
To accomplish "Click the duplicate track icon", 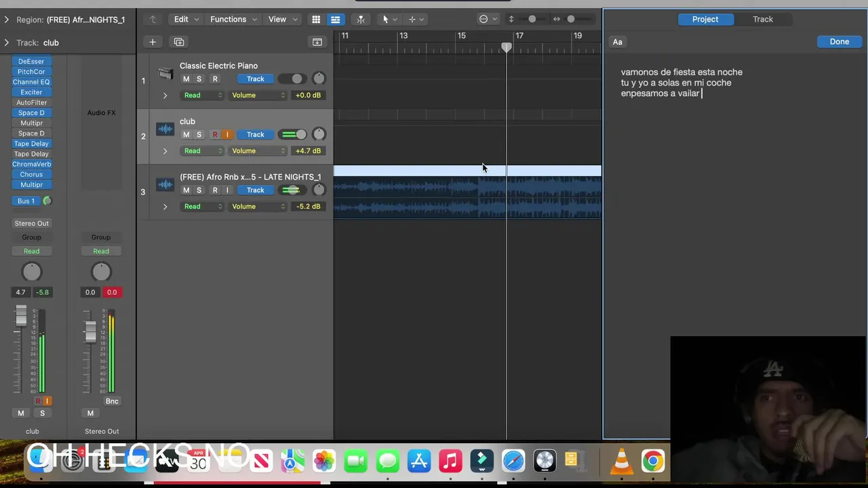I will click(179, 42).
